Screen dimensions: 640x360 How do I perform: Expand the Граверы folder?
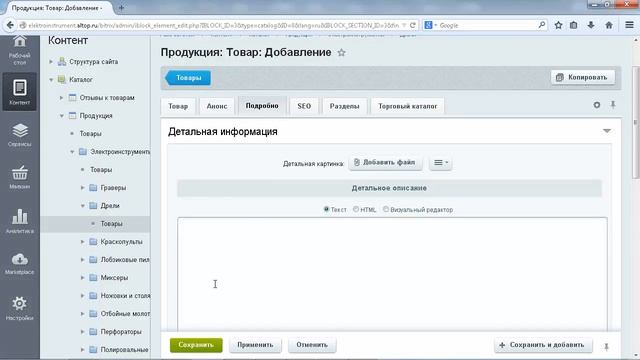82,188
